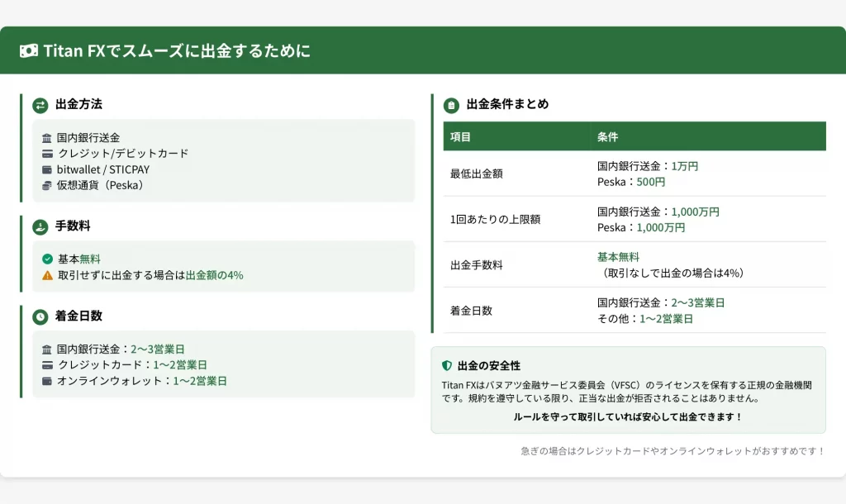Image resolution: width=846 pixels, height=504 pixels.
Task: Click the Titan FXでスムーズに出金するために header title
Action: pos(178,51)
